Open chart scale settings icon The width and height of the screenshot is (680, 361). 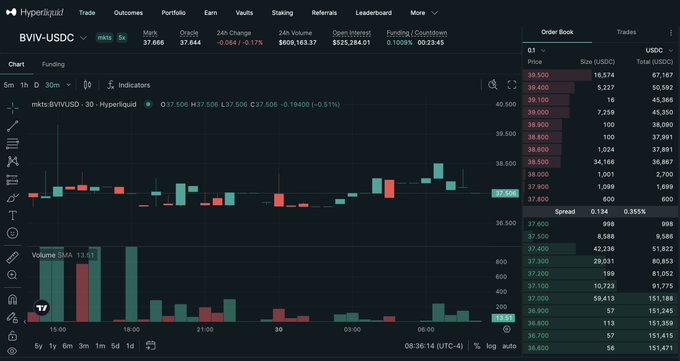[x=507, y=329]
